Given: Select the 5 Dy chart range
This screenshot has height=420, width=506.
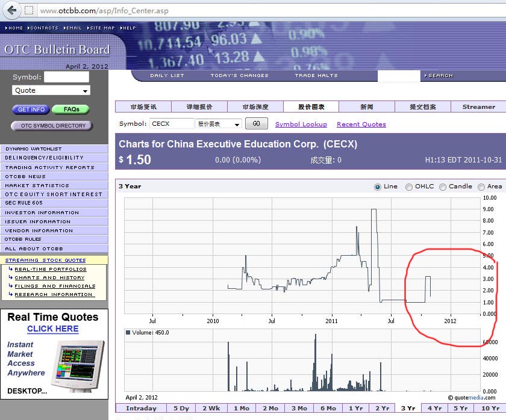Looking at the screenshot, I should coord(181,408).
